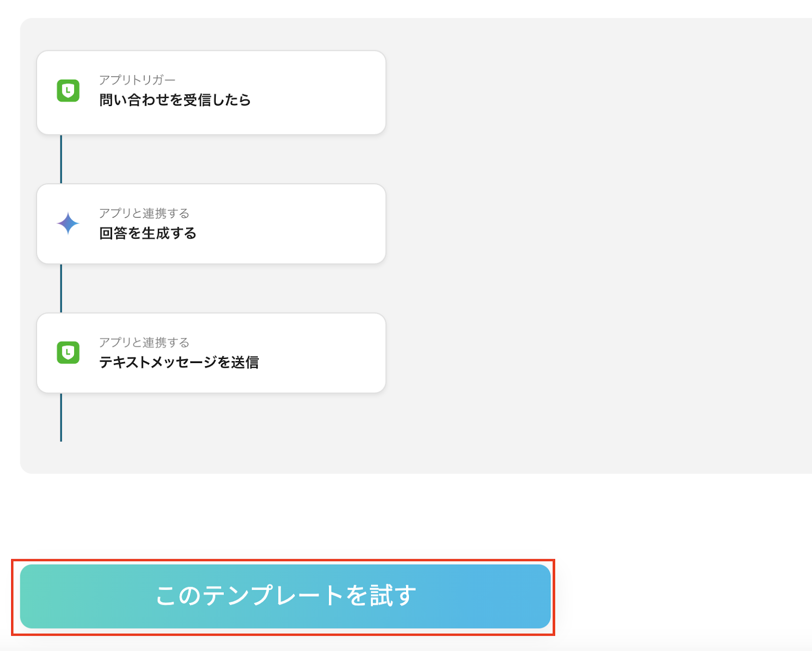812x651 pixels.
Task: Click the LINE icon in the trigger card
Action: [x=68, y=91]
